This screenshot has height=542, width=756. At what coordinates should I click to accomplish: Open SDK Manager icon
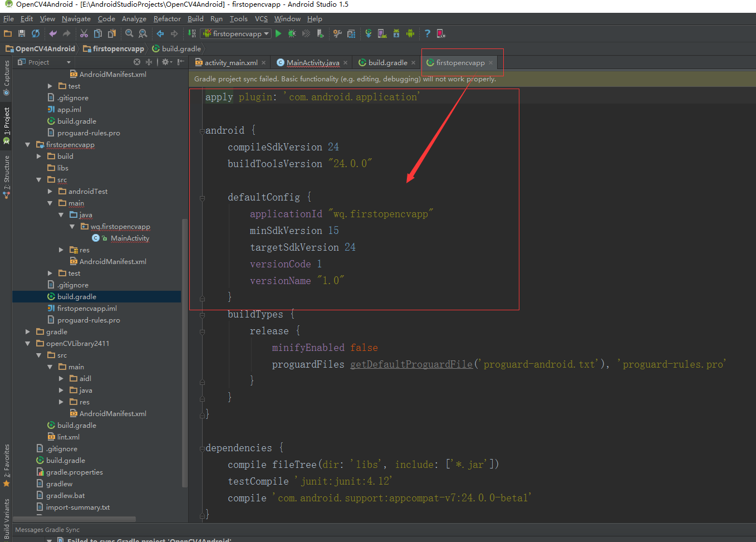pos(396,33)
